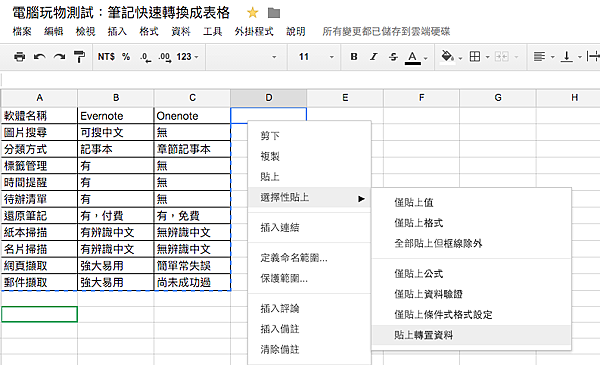The image size is (600, 365).
Task: Expand the horizontal align dropdown arrow
Action: (553, 57)
